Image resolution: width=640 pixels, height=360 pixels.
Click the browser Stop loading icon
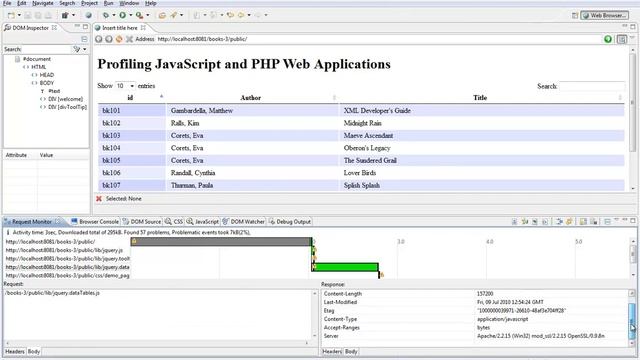click(129, 39)
